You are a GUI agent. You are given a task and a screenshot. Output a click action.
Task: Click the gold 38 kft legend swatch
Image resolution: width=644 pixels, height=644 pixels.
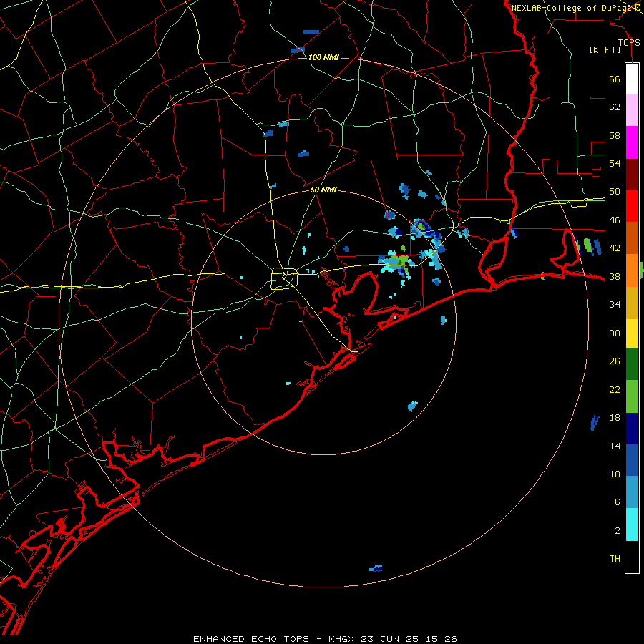coord(632,303)
